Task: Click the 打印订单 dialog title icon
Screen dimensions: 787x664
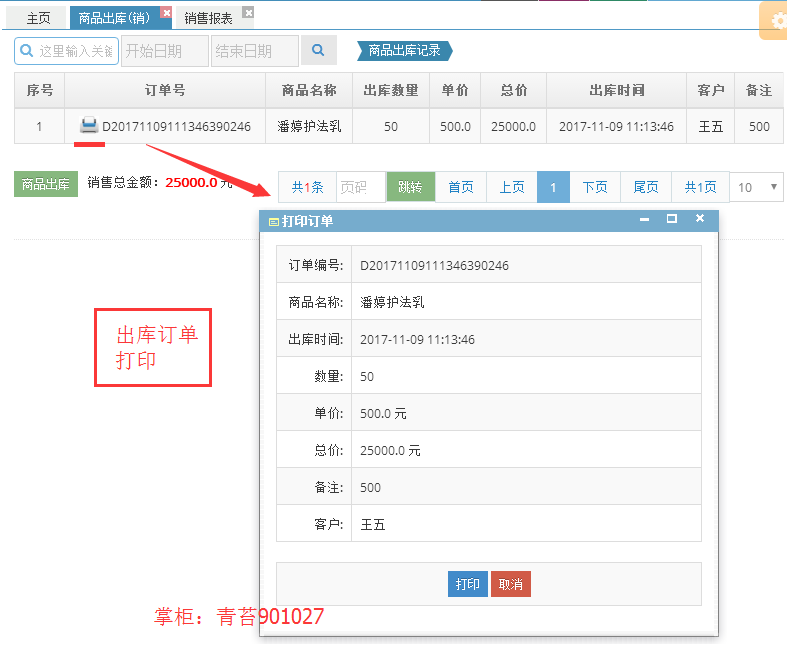Action: (x=274, y=222)
